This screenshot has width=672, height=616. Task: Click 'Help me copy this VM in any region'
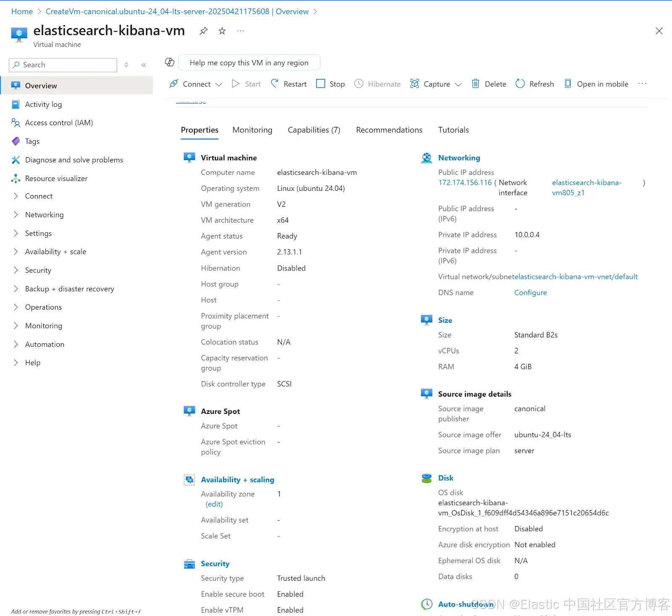[x=249, y=63]
